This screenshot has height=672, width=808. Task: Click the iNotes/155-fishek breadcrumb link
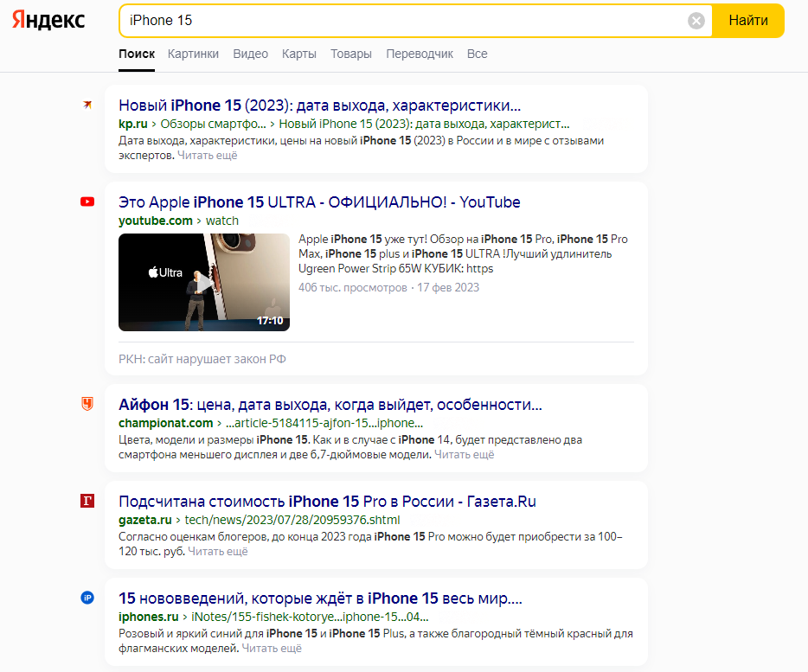[x=310, y=617]
